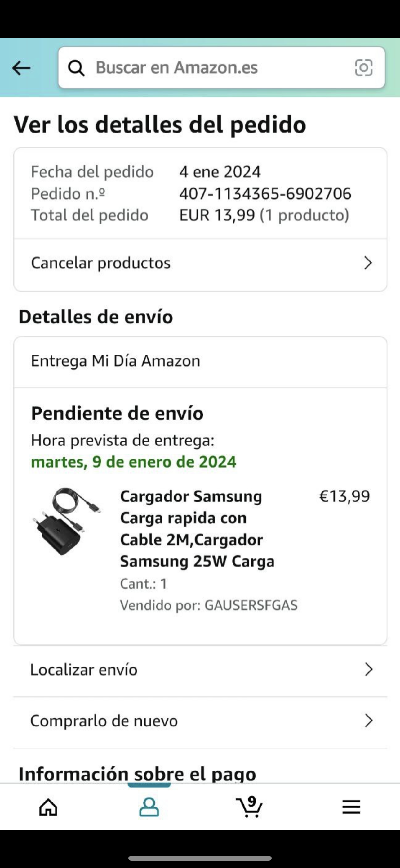Open the camera lens search icon
Image resolution: width=400 pixels, height=868 pixels.
364,68
